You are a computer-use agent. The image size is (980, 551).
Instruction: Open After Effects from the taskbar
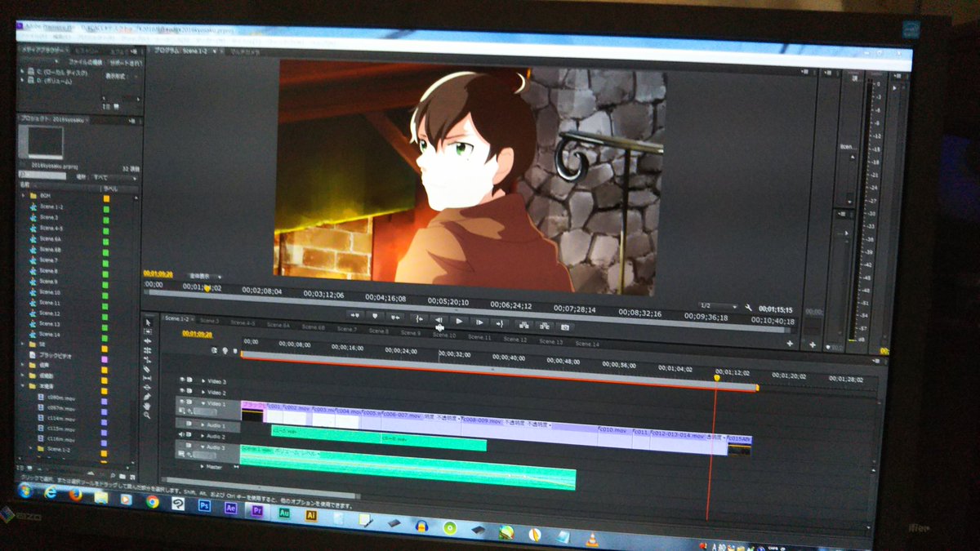point(230,508)
